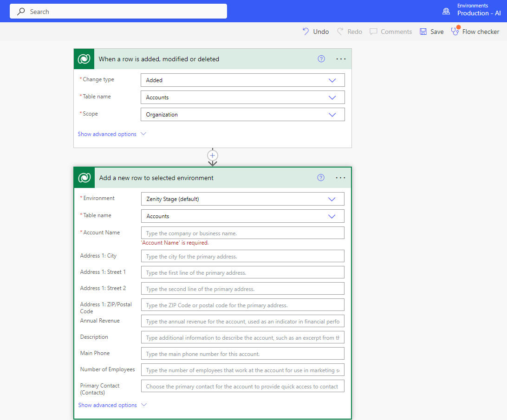Click the Environments globe icon
The width and height of the screenshot is (507, 420).
pos(446,11)
